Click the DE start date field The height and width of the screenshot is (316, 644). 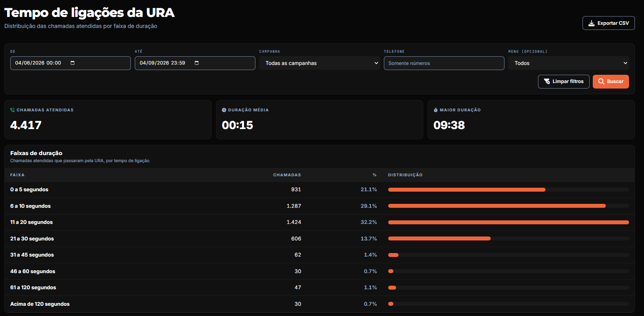71,63
